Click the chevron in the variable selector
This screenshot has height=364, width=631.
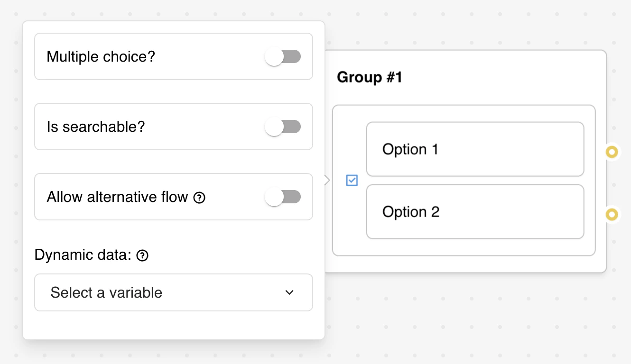click(290, 292)
